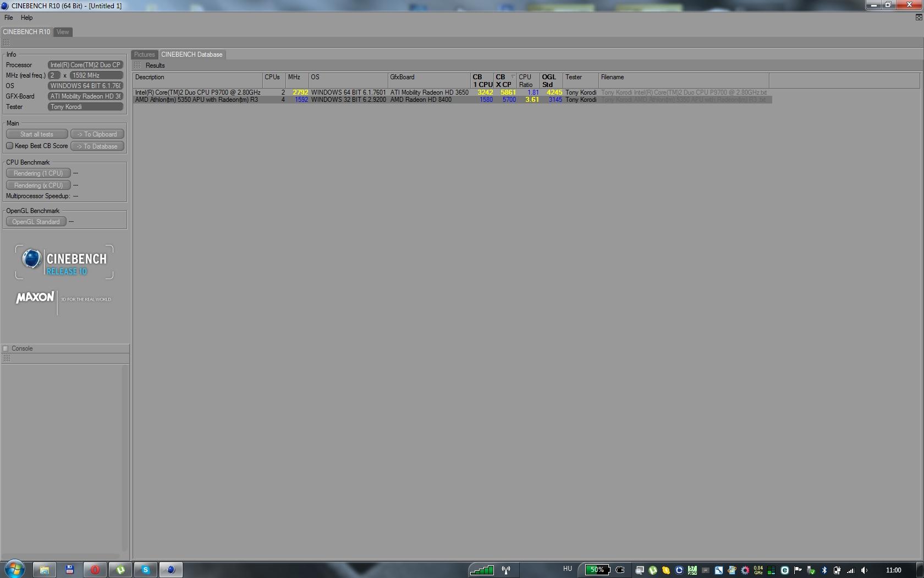Select the CINEBENCH Database tab
Image resolution: width=924 pixels, height=578 pixels.
(x=192, y=54)
